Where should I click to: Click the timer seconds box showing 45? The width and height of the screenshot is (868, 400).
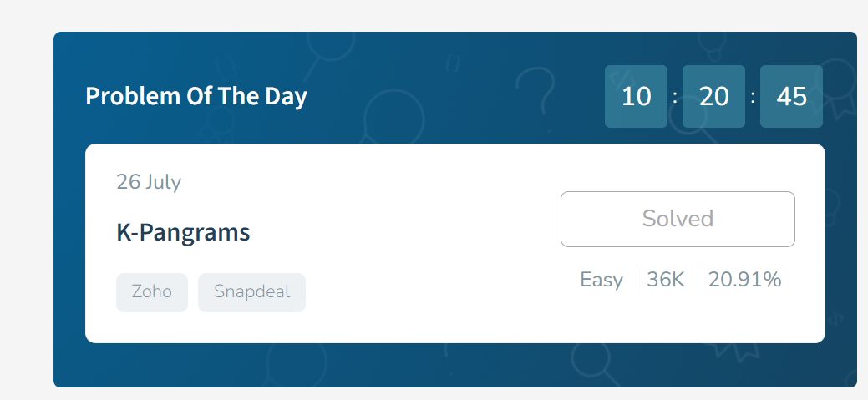click(791, 96)
